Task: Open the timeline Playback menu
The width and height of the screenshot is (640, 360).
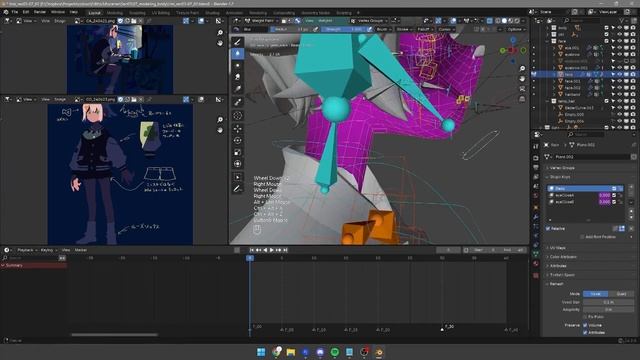Action: [x=27, y=250]
